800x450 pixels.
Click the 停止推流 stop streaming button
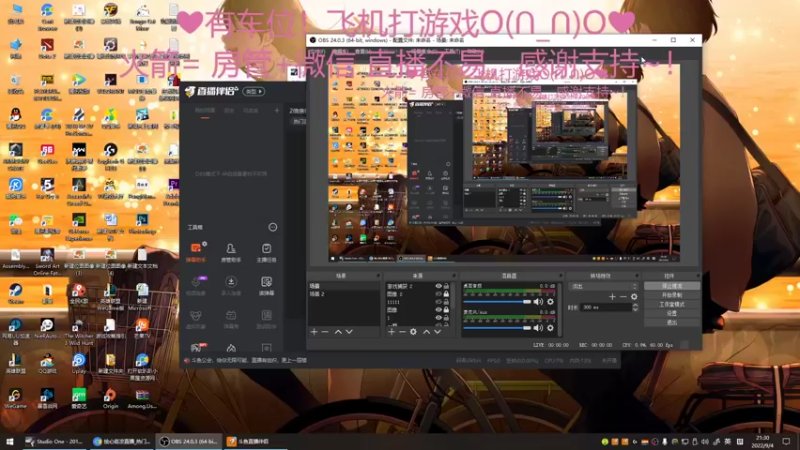pos(671,286)
